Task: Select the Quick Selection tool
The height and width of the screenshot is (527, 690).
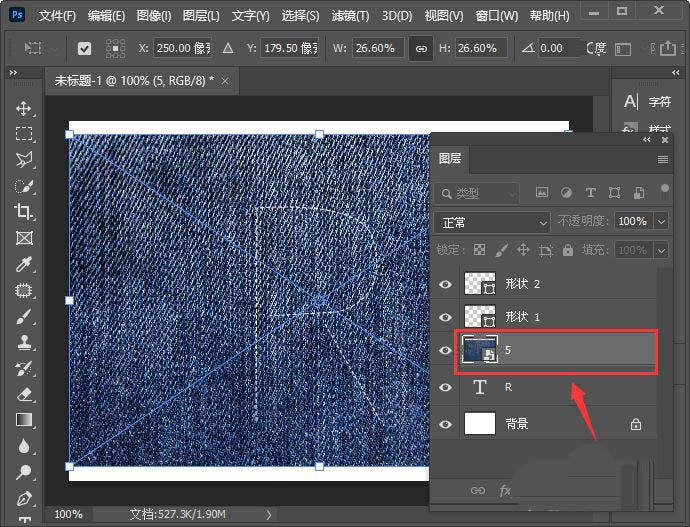Action: [24, 186]
